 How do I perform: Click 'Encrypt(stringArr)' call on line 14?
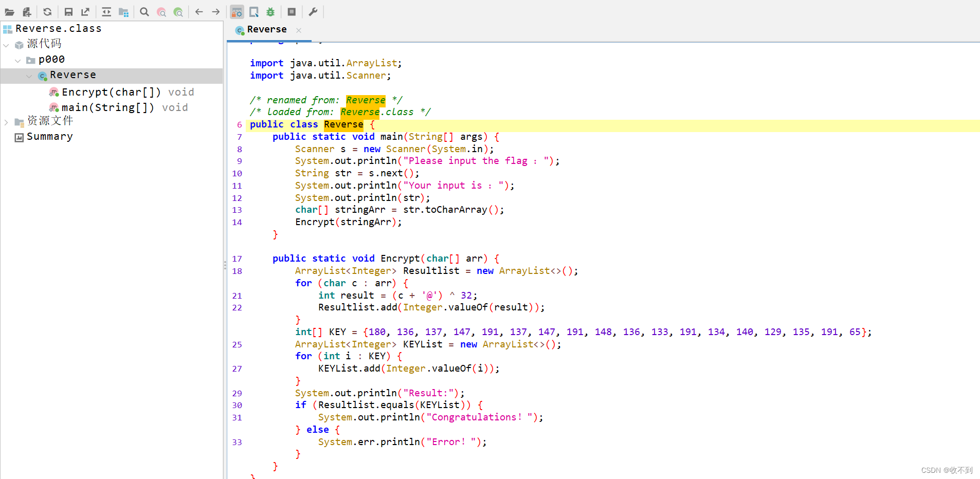[346, 222]
